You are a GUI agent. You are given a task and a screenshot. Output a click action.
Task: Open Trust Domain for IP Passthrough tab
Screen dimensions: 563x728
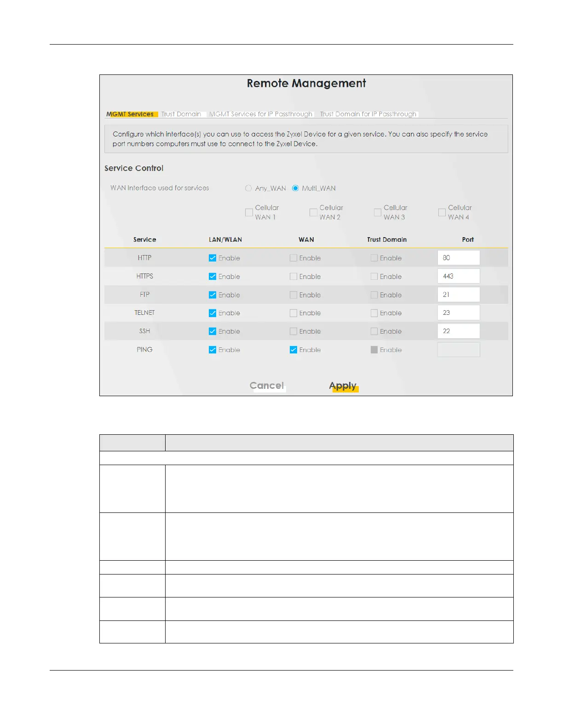[x=368, y=114]
